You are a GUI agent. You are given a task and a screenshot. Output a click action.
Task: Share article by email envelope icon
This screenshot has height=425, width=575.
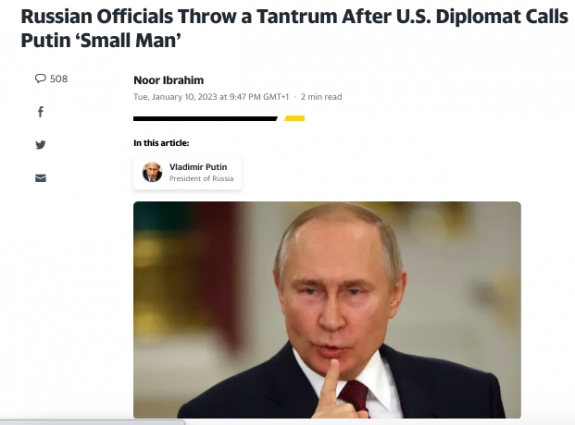coord(41,178)
